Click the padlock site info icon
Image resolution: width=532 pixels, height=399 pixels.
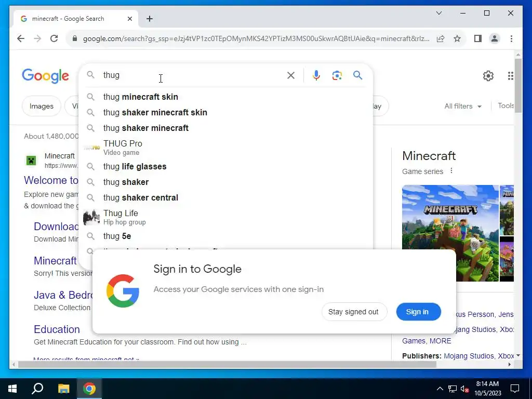click(75, 38)
